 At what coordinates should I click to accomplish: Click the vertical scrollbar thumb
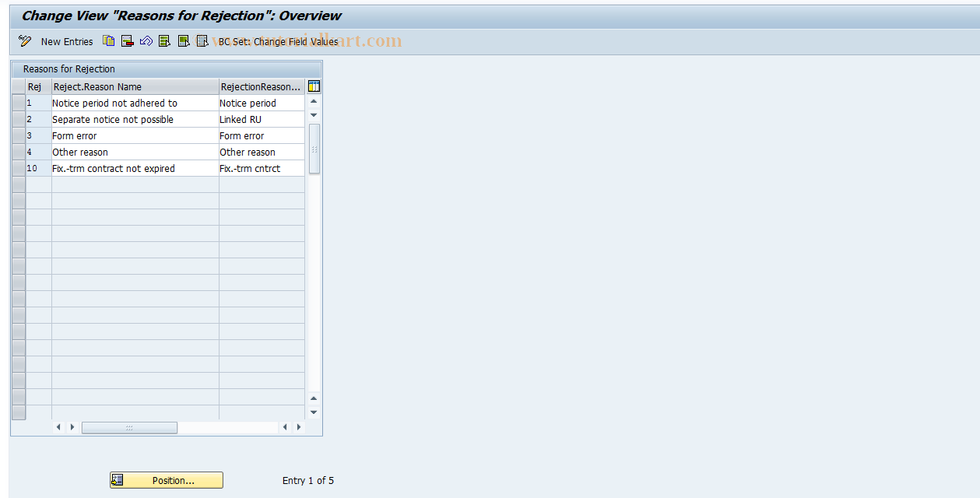click(x=314, y=149)
